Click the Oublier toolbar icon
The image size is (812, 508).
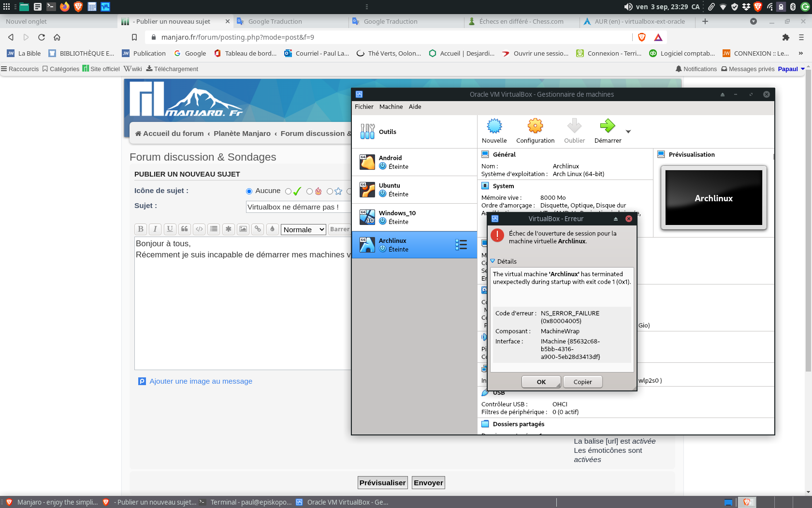(574, 126)
